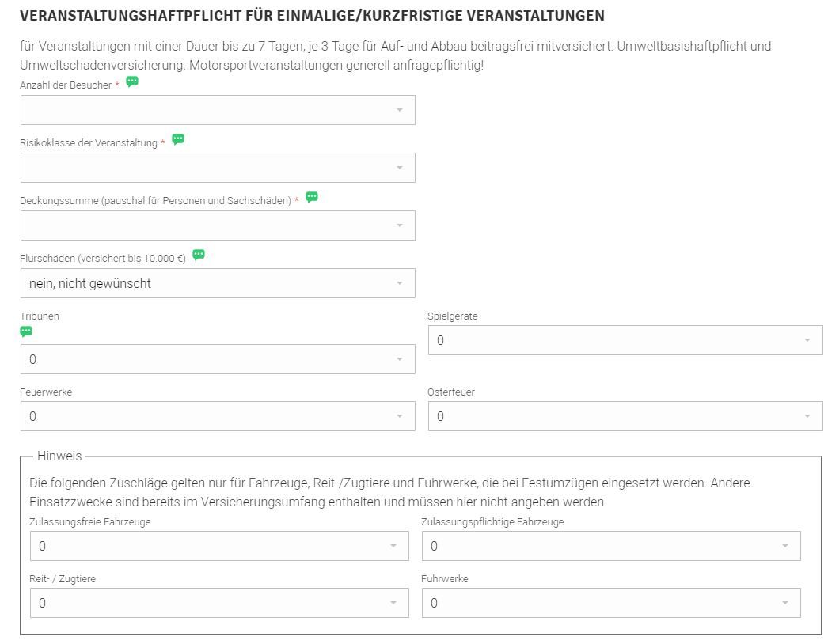Click the arrow of the Spielgeräte select
Viewport: 828px width, 644px height.
(807, 340)
